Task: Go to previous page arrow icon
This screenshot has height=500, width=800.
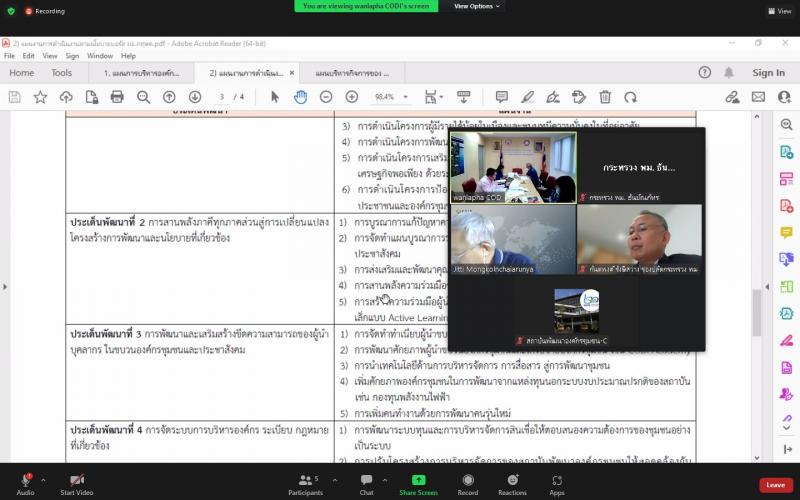Action: (169, 97)
